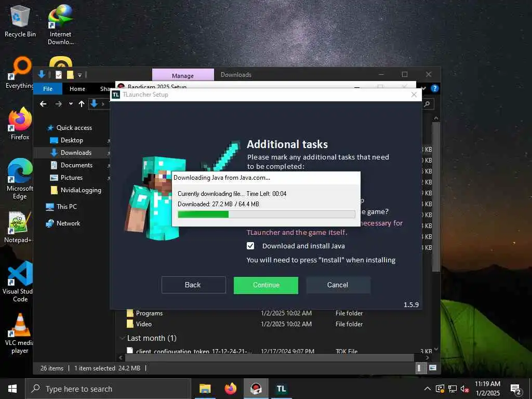532x399 pixels.
Task: Click the new folder quick access icon
Action: 70,75
